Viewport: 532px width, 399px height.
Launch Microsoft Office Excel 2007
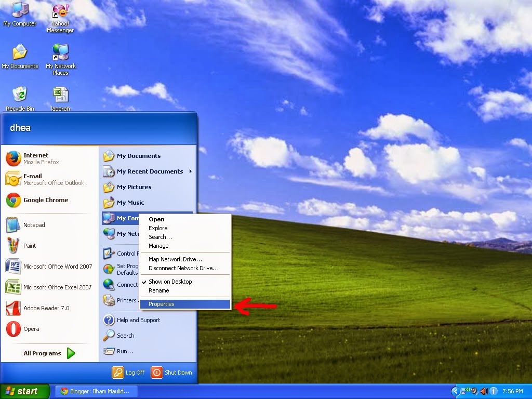49,287
